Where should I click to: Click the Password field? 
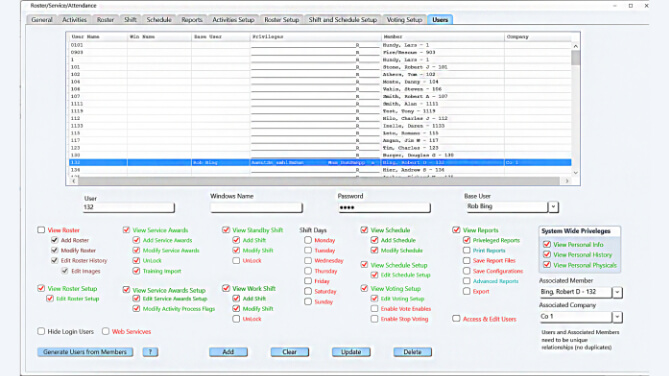tap(384, 208)
